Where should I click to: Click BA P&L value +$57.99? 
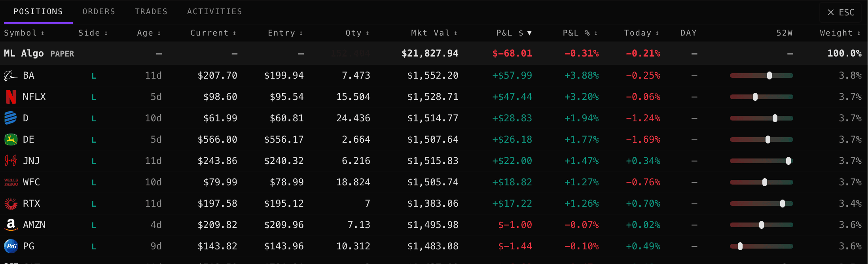(512, 75)
